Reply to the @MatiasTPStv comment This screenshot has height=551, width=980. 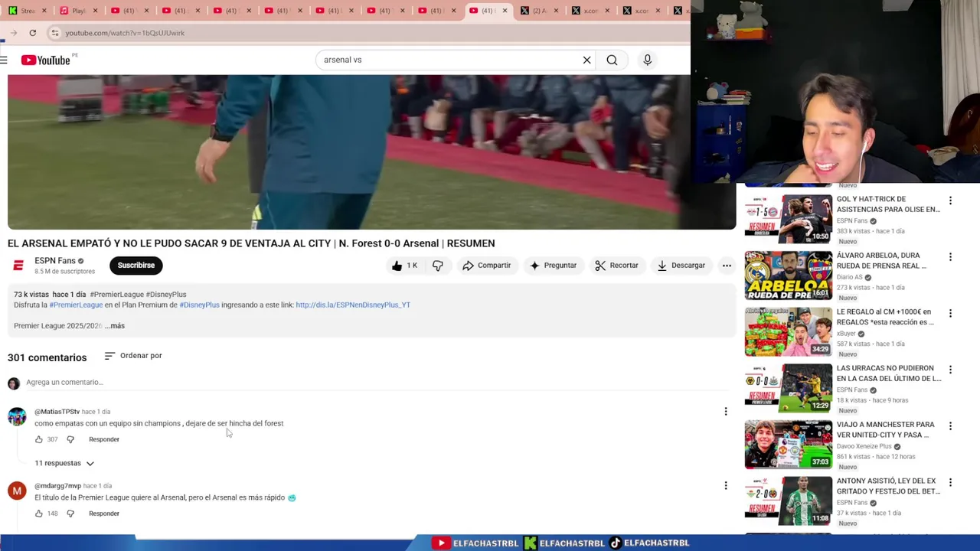[104, 439]
